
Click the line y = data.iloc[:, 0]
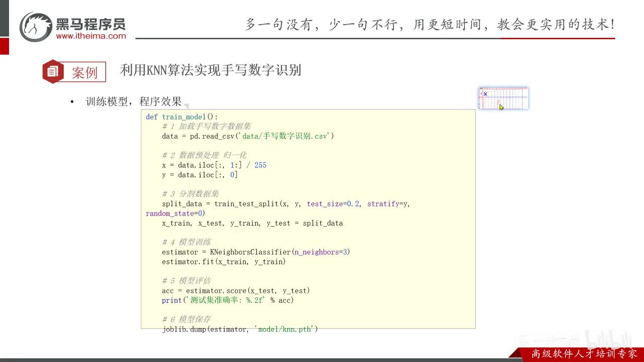tap(200, 175)
